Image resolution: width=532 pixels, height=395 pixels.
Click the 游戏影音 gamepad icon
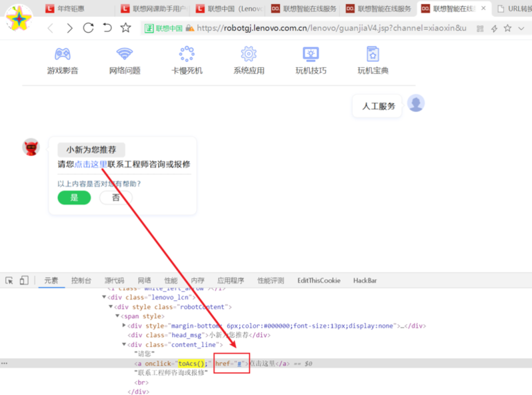tap(63, 54)
